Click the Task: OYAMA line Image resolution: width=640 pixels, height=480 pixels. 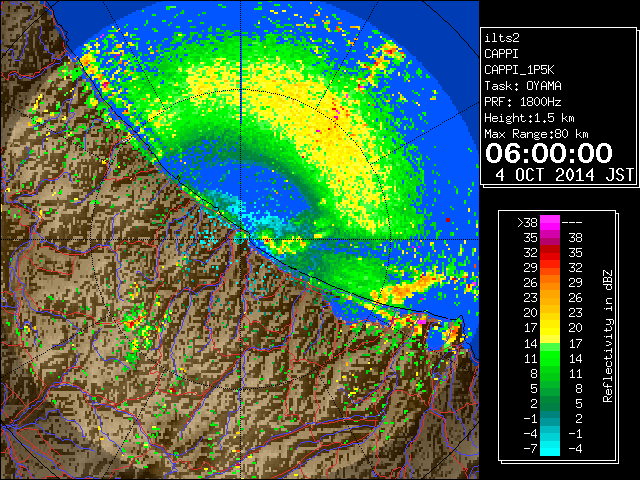click(x=523, y=86)
